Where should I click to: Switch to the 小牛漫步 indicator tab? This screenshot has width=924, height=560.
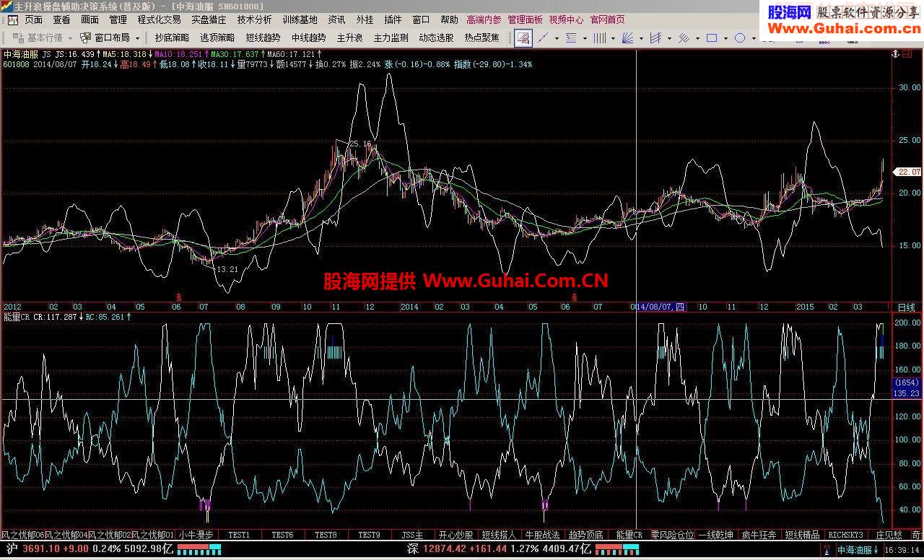196,535
